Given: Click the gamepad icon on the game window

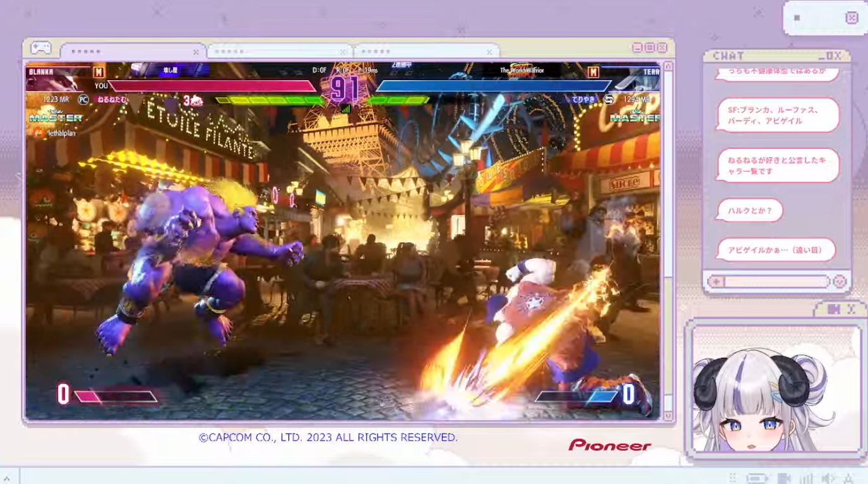Looking at the screenshot, I should [x=41, y=49].
